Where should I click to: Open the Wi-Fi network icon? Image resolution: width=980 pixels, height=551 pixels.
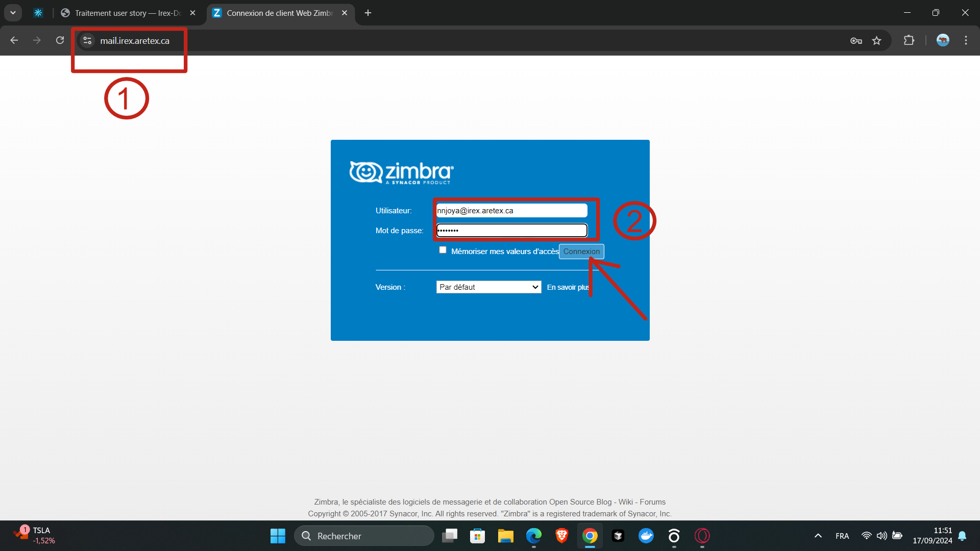[x=866, y=536]
